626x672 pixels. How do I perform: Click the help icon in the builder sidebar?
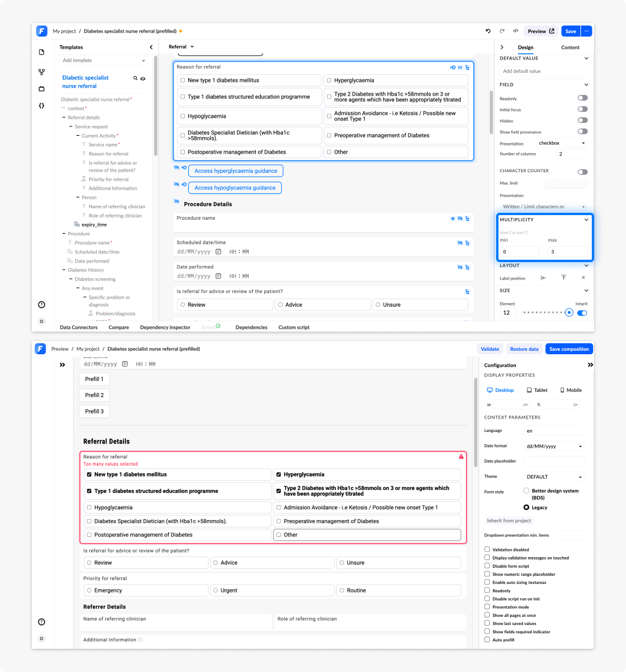[42, 305]
